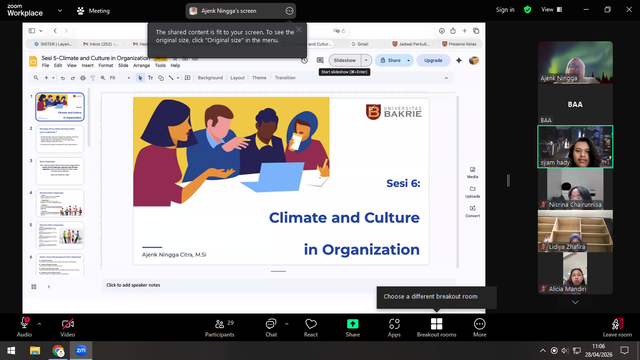Select Alicia Mandiri video tile
The width and height of the screenshot is (640, 360).
pyautogui.click(x=575, y=273)
